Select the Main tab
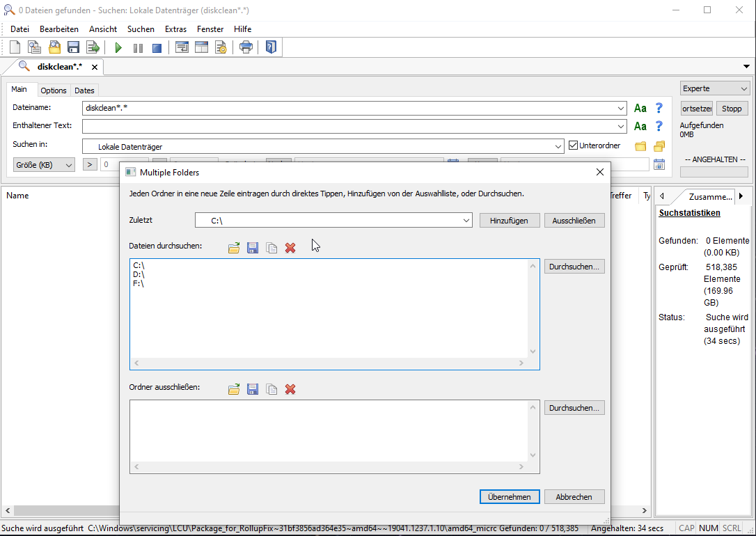The image size is (756, 536). (19, 89)
